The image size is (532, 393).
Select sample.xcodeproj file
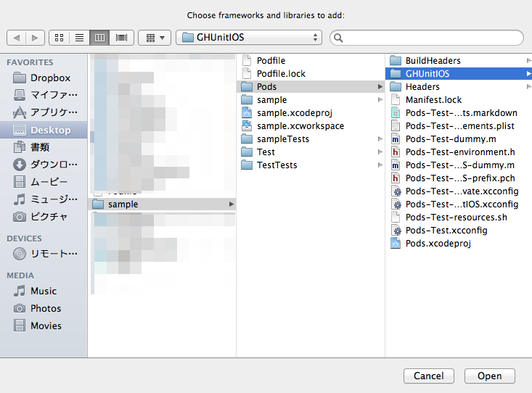pyautogui.click(x=311, y=113)
